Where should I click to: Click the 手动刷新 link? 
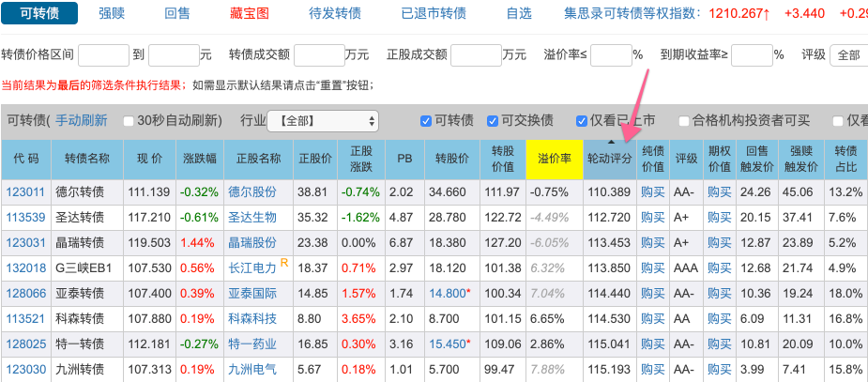[82, 120]
